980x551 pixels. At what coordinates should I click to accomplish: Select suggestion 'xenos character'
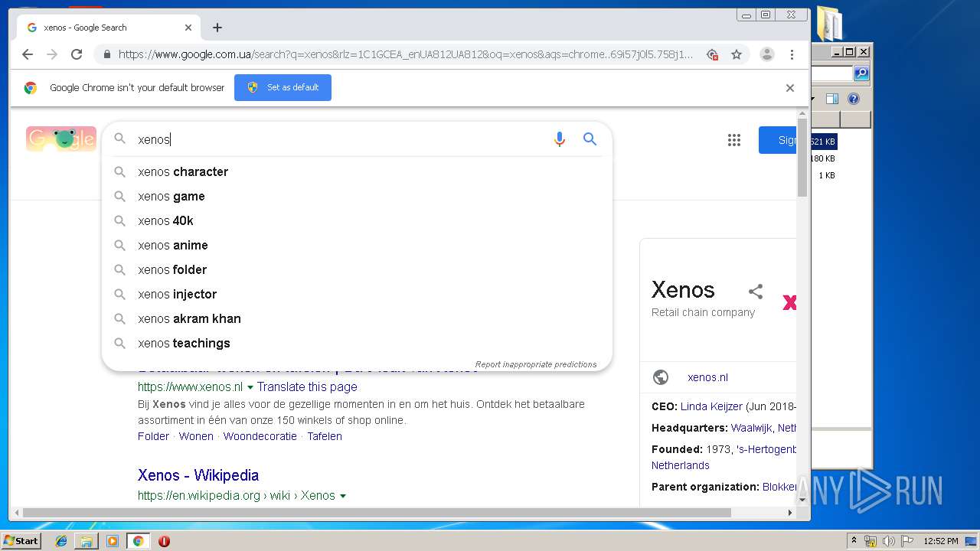tap(357, 171)
